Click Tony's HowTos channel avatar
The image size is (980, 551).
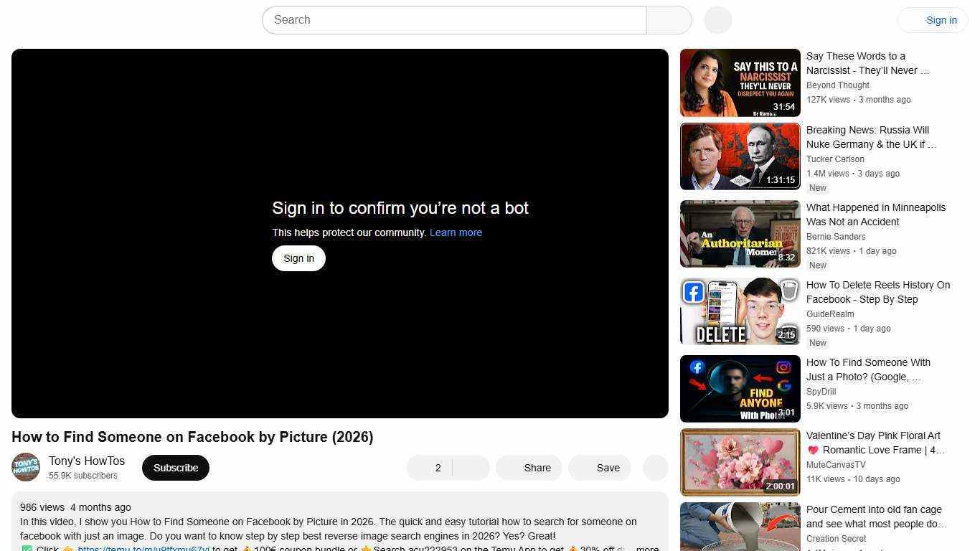coord(26,467)
